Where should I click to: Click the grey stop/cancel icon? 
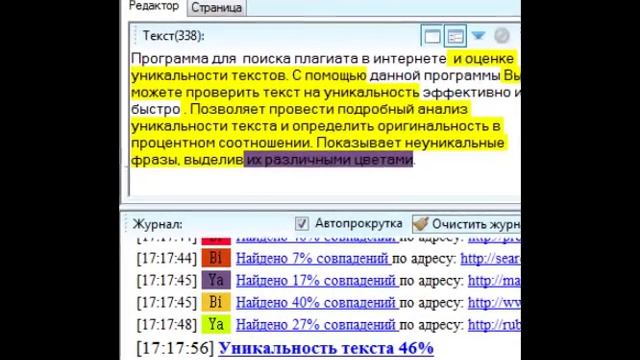[502, 36]
